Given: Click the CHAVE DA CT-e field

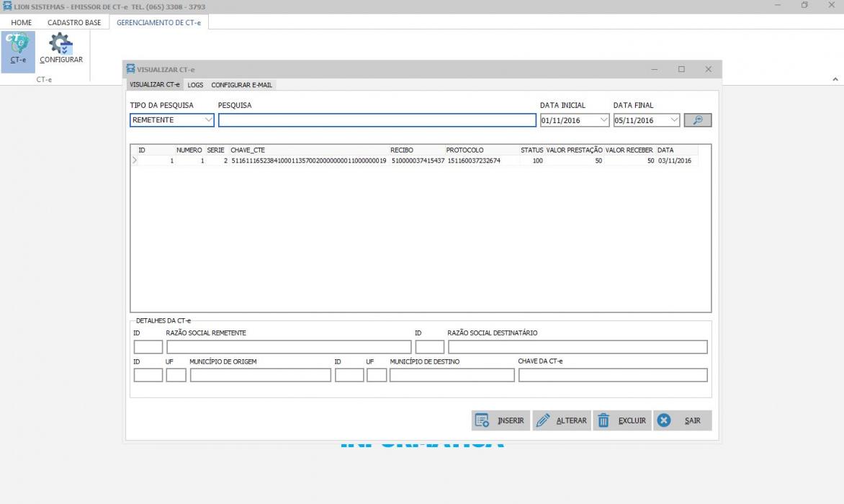Looking at the screenshot, I should point(613,375).
